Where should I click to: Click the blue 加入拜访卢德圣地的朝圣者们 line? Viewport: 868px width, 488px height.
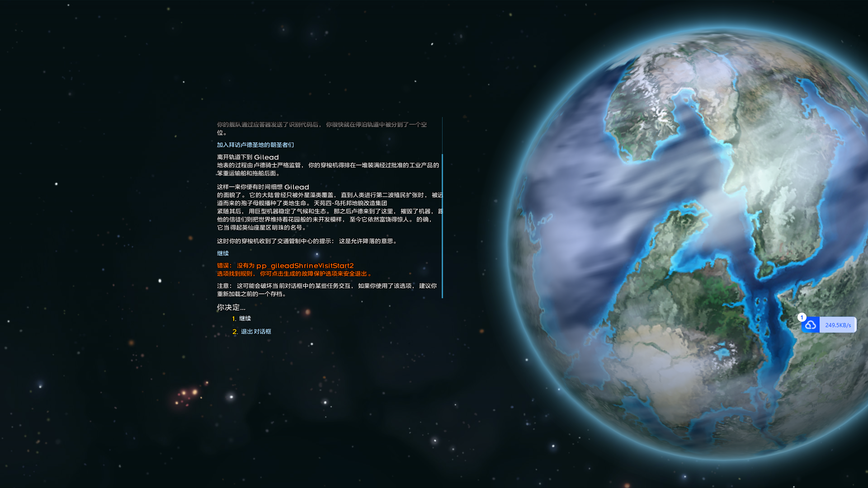click(x=255, y=145)
